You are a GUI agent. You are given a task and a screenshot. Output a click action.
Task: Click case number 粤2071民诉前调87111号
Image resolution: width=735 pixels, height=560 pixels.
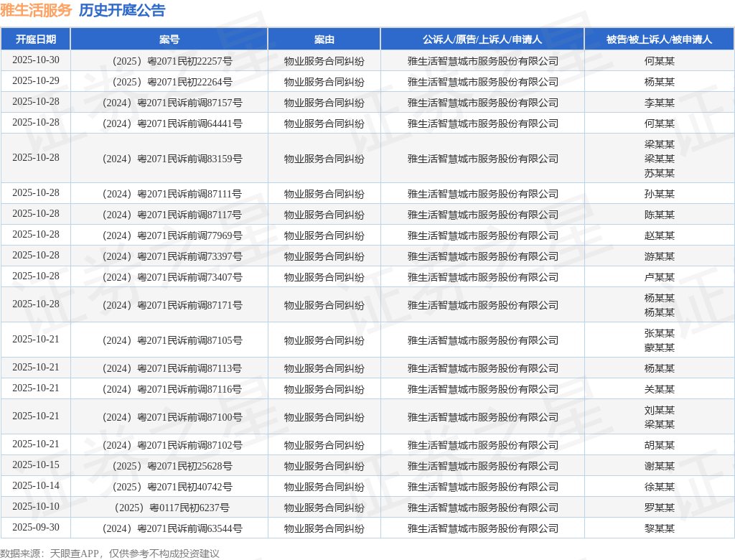[x=189, y=194]
